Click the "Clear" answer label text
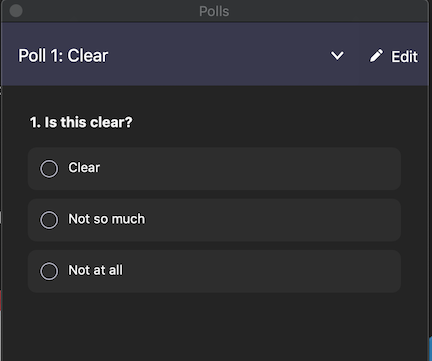Screen dimensions: 432x361 tap(84, 168)
